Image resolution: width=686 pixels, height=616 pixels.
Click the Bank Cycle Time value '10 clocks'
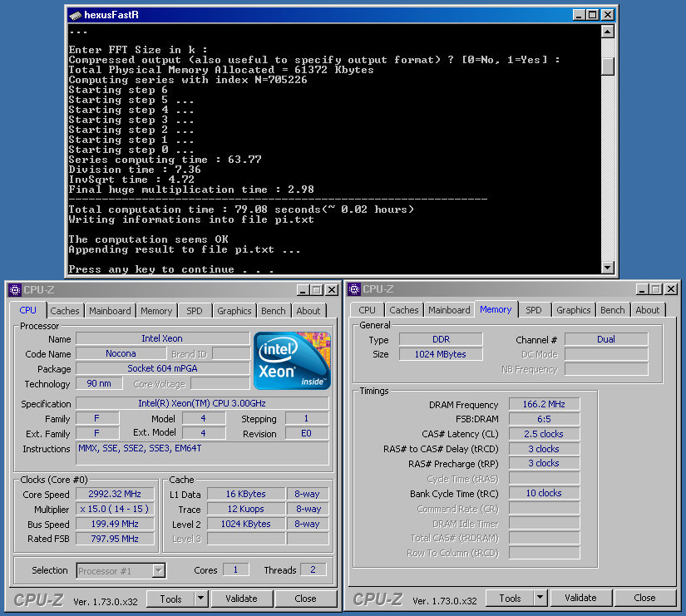[545, 493]
